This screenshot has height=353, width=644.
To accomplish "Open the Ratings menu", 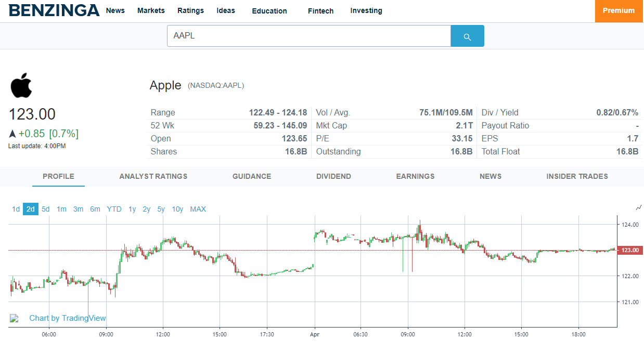I will click(190, 10).
